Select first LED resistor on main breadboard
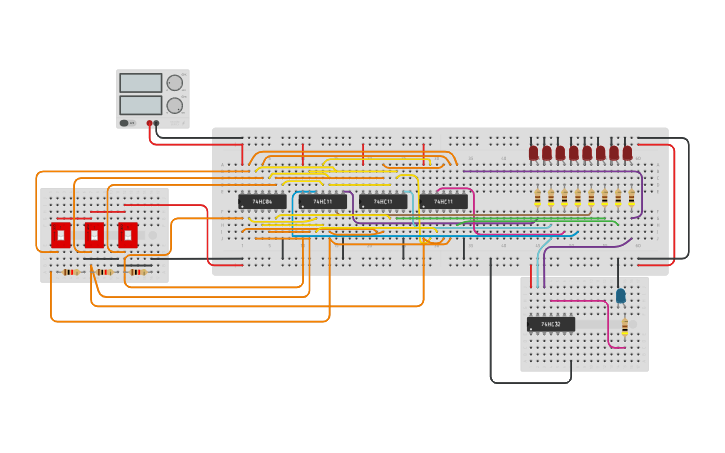 pos(537,198)
